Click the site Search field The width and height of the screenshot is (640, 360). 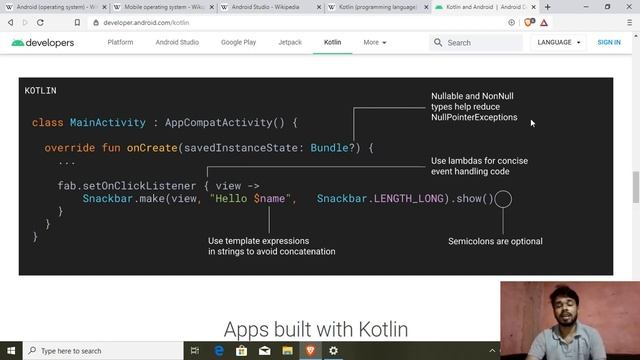coord(476,42)
